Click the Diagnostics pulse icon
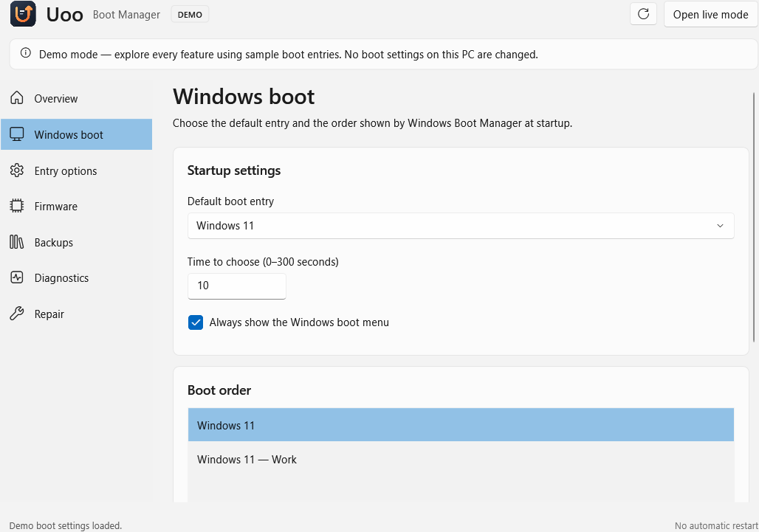Viewport: 759px width, 532px height. (17, 277)
